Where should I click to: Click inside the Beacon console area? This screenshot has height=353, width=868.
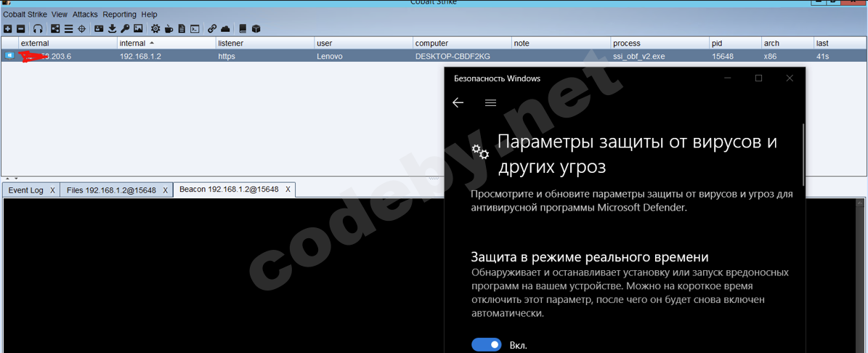click(x=224, y=275)
